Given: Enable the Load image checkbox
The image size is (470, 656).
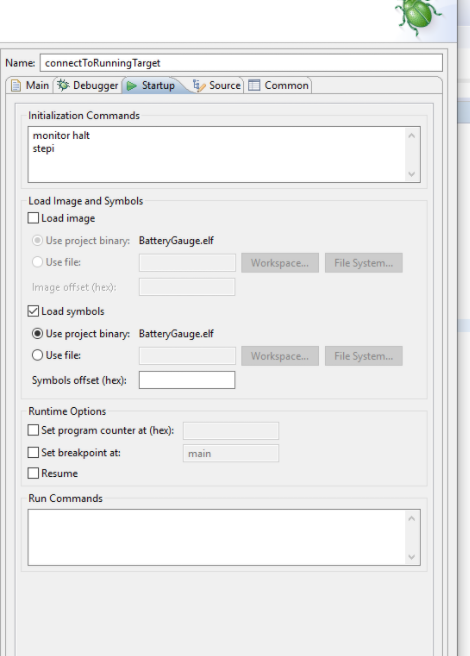Looking at the screenshot, I should point(33,218).
